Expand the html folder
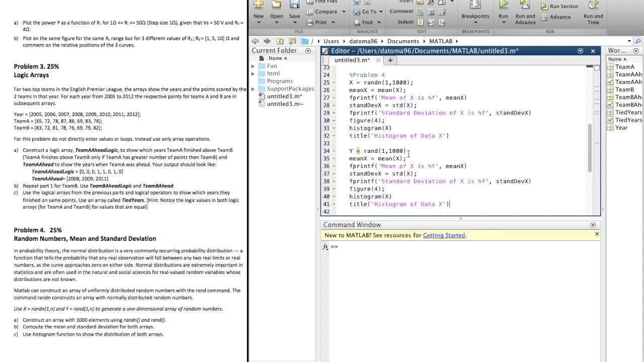Viewport: 644px width, 362px height. pos(253,73)
